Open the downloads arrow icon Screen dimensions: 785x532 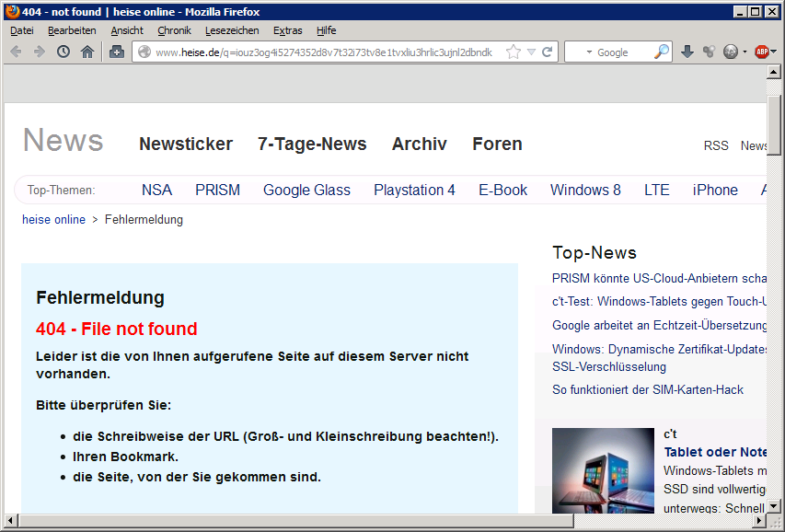point(687,52)
